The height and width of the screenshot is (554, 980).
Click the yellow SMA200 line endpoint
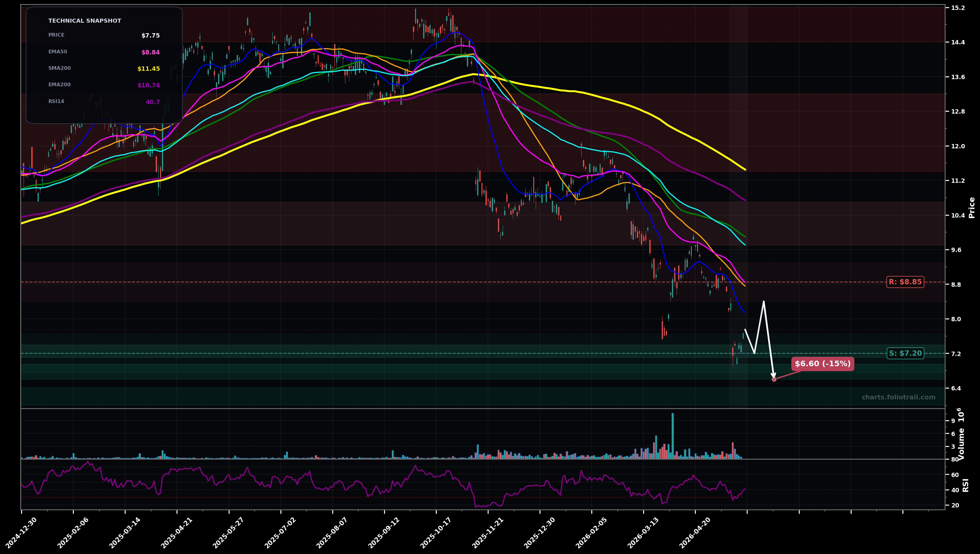pos(745,170)
